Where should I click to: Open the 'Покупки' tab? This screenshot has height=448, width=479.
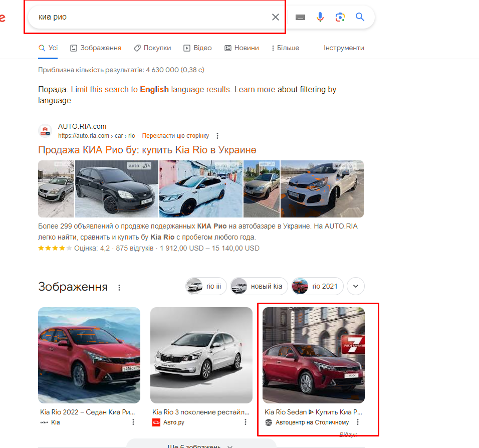coord(152,48)
